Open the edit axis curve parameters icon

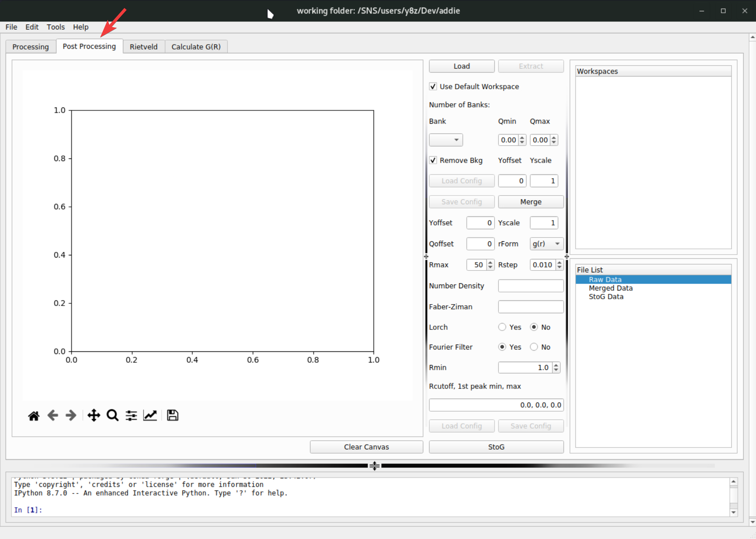150,416
